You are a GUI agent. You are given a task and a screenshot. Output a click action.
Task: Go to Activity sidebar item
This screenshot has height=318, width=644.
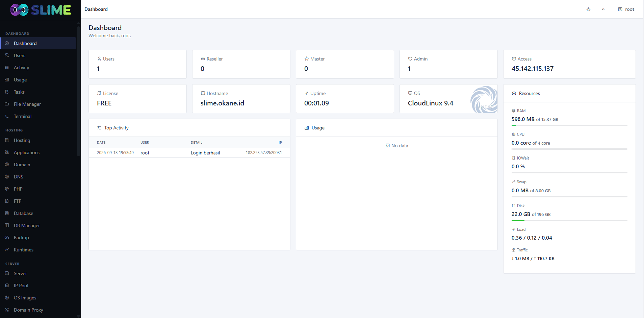click(38, 68)
